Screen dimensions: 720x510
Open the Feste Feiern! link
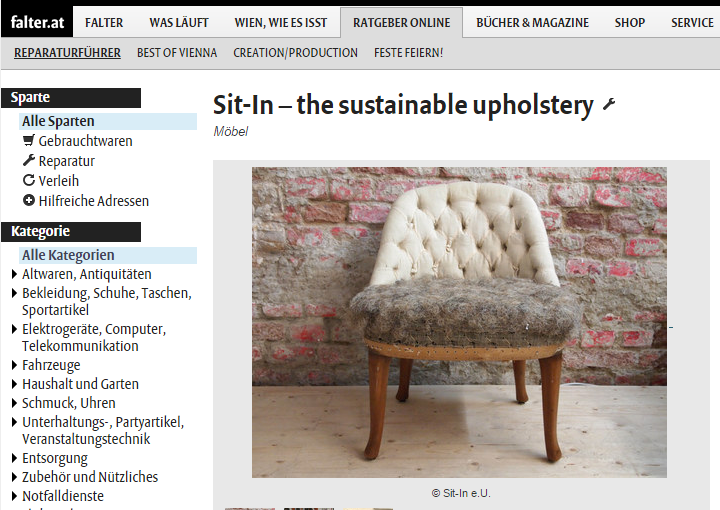click(x=408, y=53)
